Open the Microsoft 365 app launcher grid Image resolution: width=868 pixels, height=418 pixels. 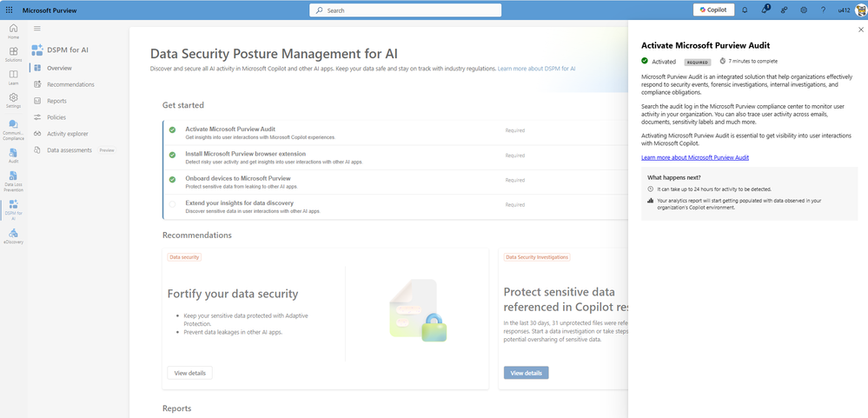click(x=10, y=10)
